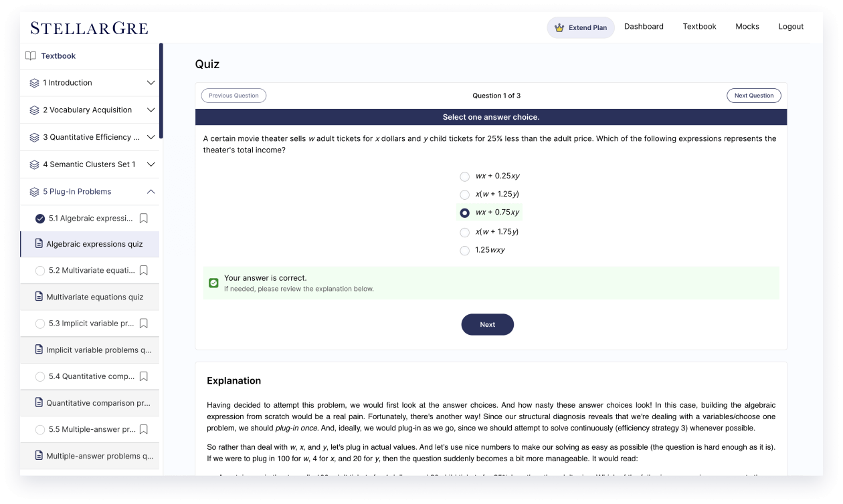This screenshot has width=843, height=504.
Task: Click the Next Question button
Action: [x=753, y=96]
